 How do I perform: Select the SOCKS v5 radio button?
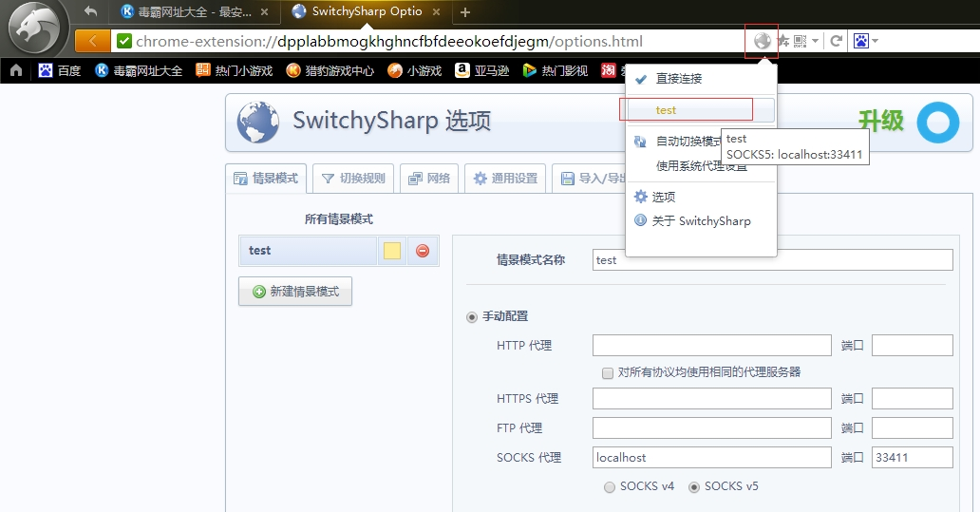(694, 486)
